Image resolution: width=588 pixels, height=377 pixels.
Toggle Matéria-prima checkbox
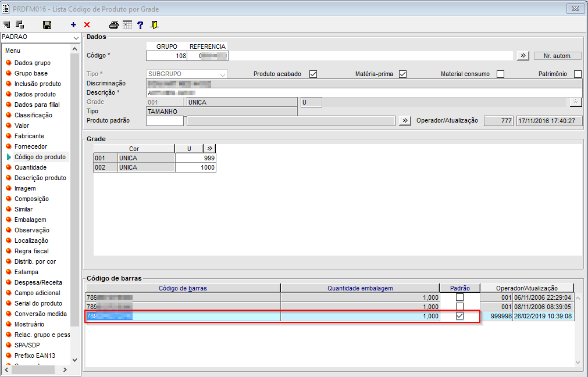click(402, 74)
